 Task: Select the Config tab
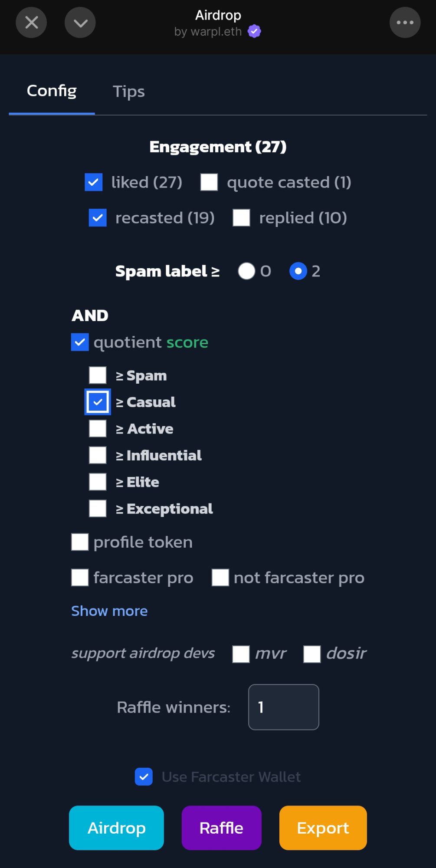(52, 91)
